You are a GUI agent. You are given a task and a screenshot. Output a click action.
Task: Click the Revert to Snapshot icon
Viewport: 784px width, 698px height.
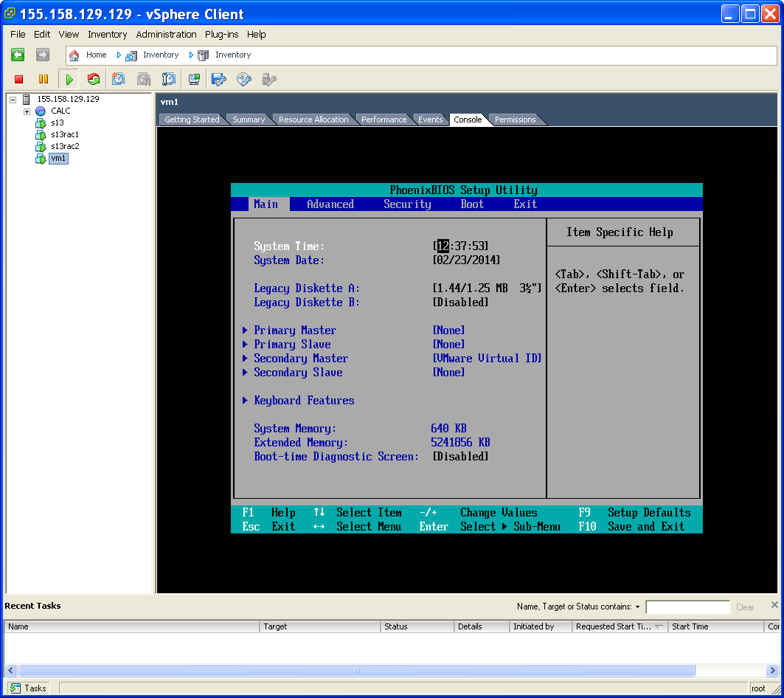coord(144,79)
